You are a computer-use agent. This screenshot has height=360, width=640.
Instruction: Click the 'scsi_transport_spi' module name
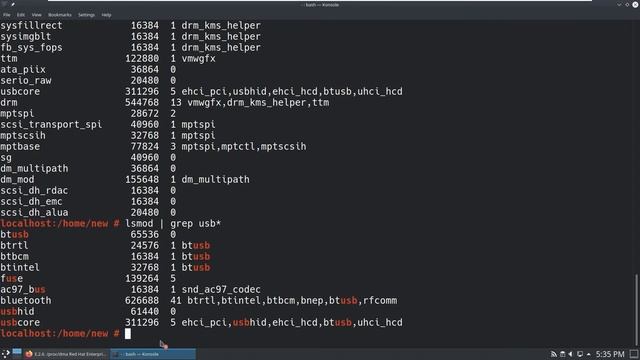[51, 124]
